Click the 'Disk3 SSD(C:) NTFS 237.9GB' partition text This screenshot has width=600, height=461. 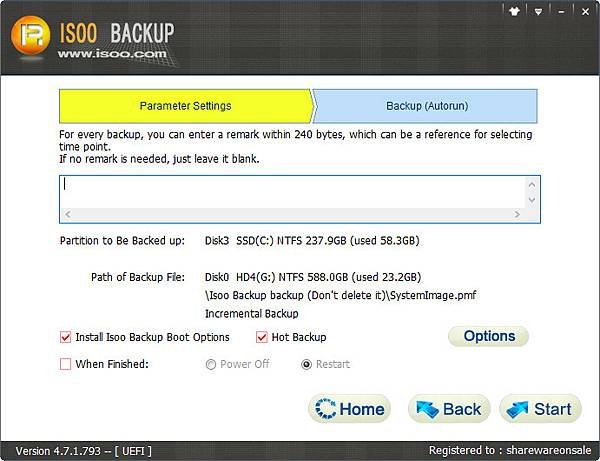point(312,241)
